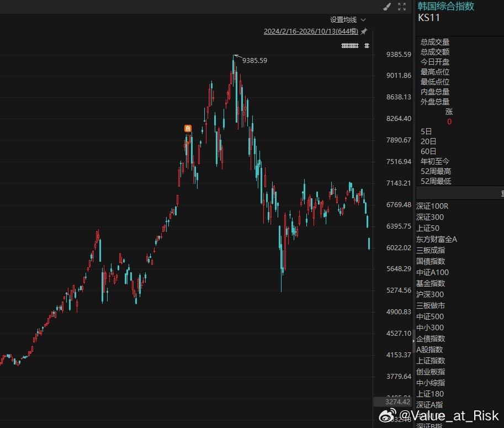Select the KS11 ticker code
This screenshot has width=504, height=428.
(429, 18)
